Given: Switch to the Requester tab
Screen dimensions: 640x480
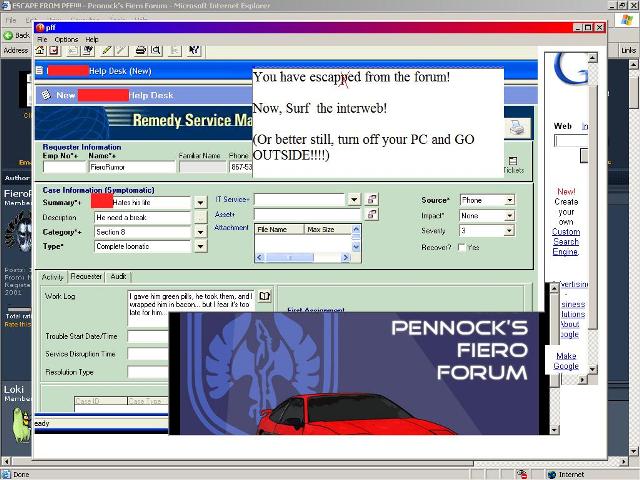Looking at the screenshot, I should [x=86, y=277].
